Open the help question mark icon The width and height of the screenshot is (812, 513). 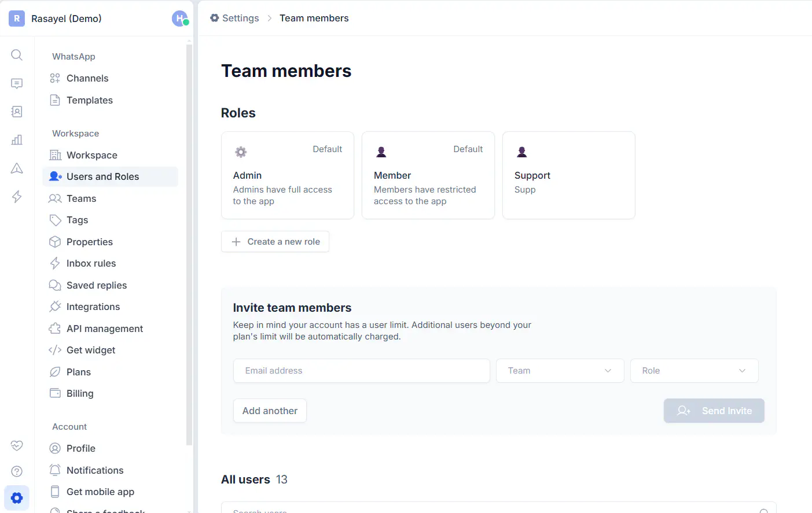(x=17, y=471)
